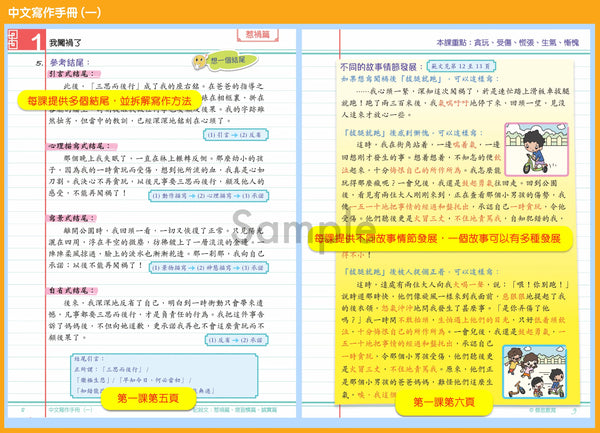Image resolution: width=600 pixels, height=433 pixels.
Task: Select the heading 參考結尾
Action: [x=70, y=62]
